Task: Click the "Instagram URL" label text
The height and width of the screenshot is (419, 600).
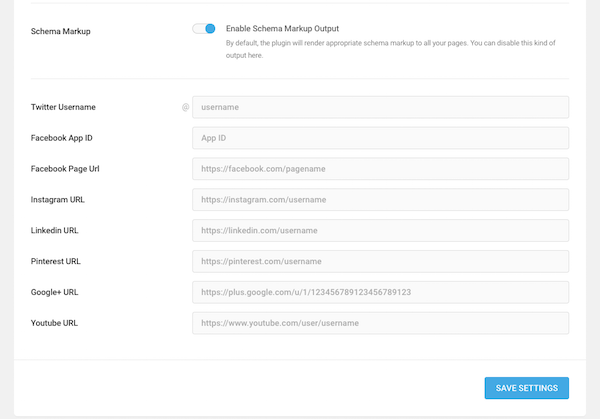Action: click(58, 200)
